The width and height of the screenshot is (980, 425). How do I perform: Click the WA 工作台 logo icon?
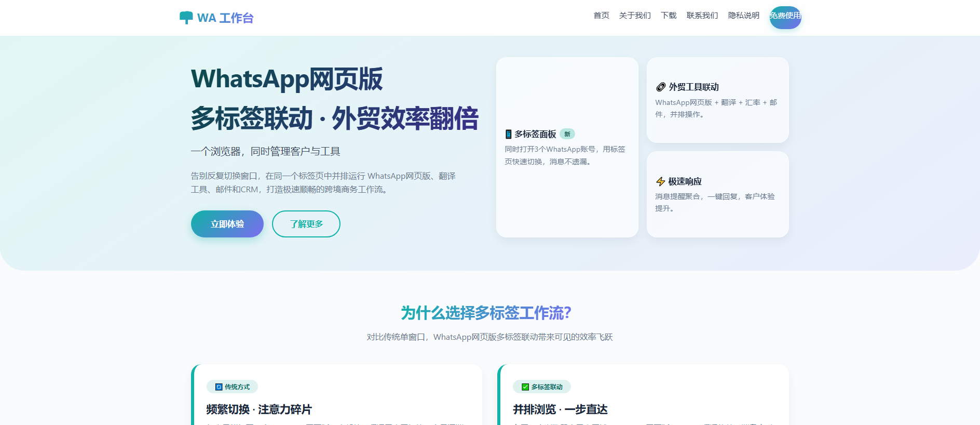(186, 18)
